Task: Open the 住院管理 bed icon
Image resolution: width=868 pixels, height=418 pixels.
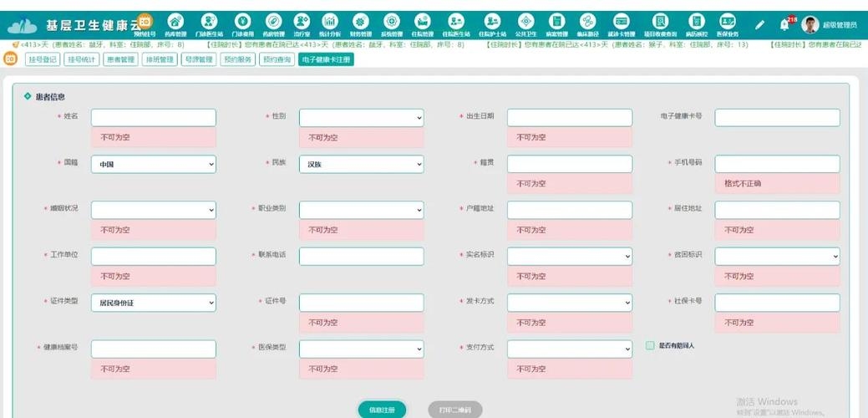Action: click(x=423, y=22)
